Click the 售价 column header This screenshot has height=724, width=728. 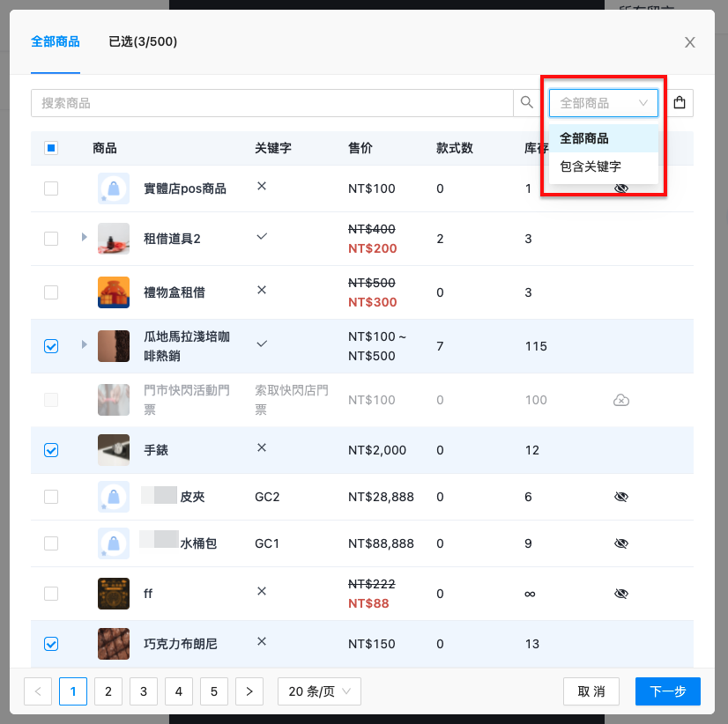click(x=360, y=148)
